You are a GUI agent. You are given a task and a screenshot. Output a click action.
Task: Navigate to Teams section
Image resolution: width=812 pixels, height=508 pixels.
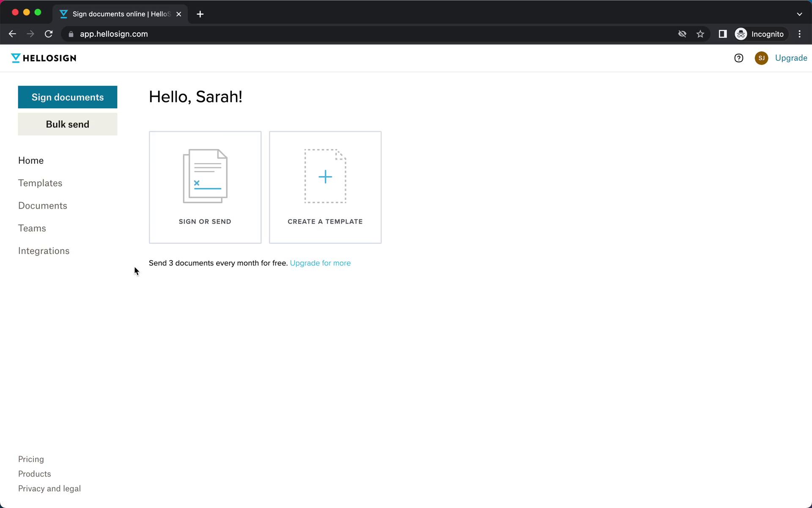pyautogui.click(x=32, y=228)
